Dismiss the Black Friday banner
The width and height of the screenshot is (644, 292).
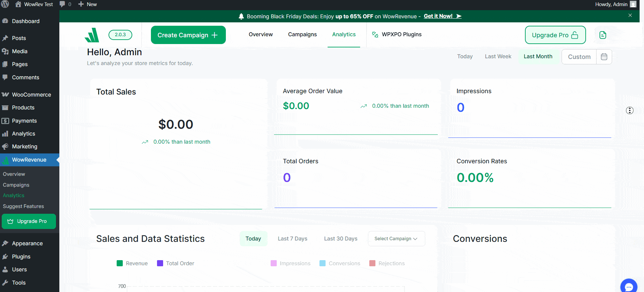(x=630, y=15)
